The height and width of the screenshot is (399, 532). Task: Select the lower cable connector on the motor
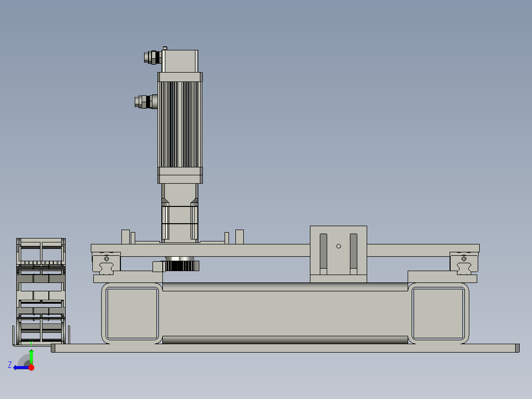click(x=146, y=102)
